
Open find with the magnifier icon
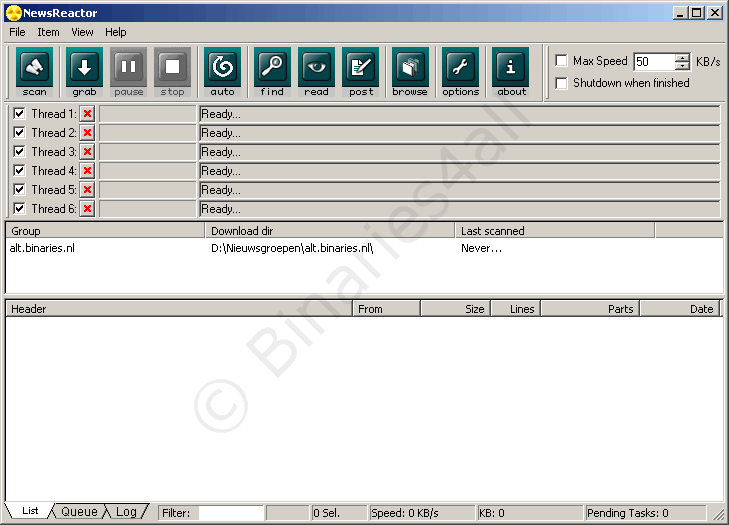(272, 72)
